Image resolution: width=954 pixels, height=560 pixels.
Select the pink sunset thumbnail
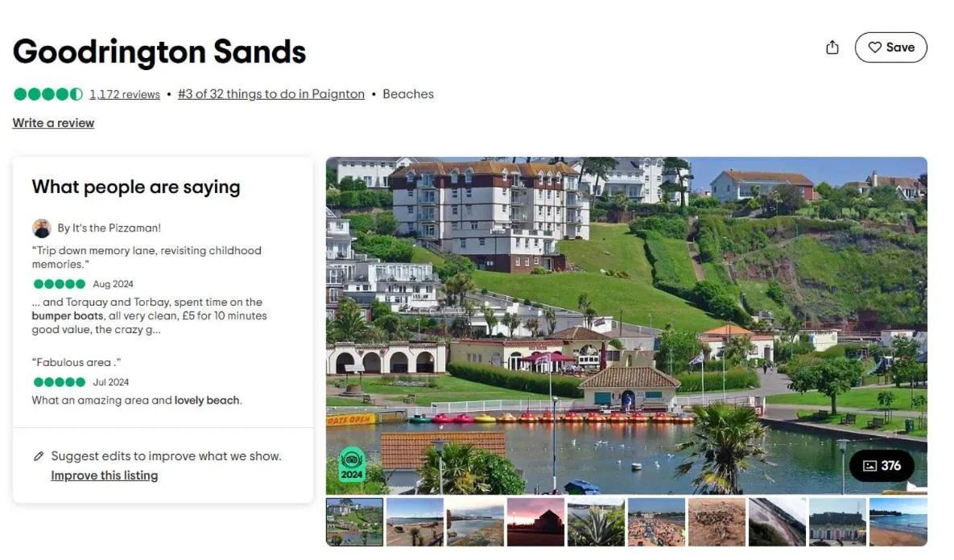coord(535,521)
